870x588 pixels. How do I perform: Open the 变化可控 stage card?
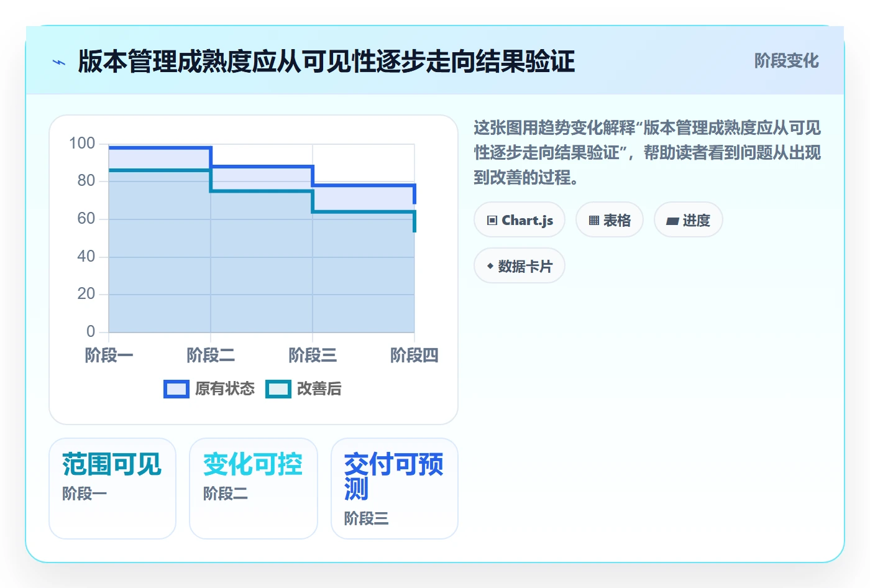point(254,489)
